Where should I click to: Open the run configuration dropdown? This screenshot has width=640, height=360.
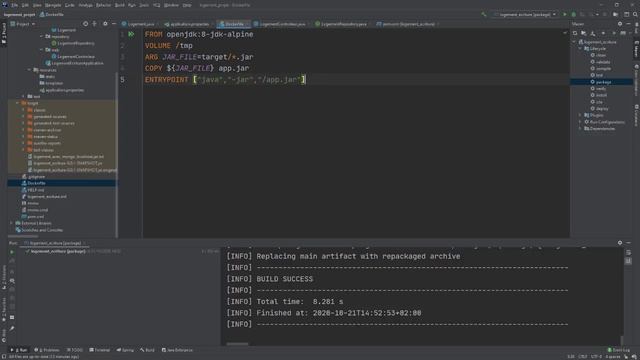point(525,15)
